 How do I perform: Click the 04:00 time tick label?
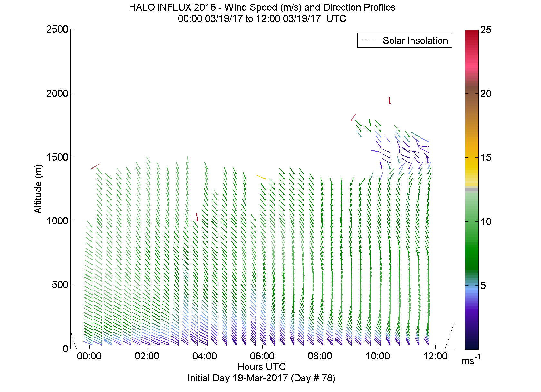coord(205,356)
